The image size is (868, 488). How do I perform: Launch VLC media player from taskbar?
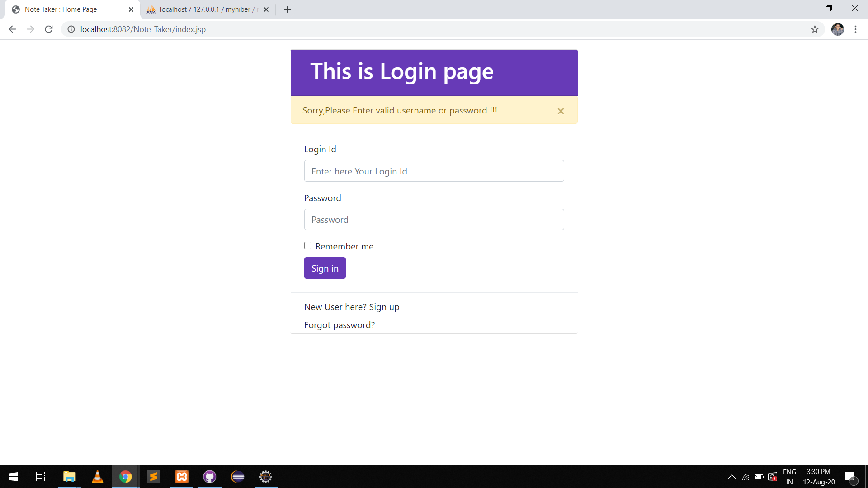pyautogui.click(x=97, y=477)
